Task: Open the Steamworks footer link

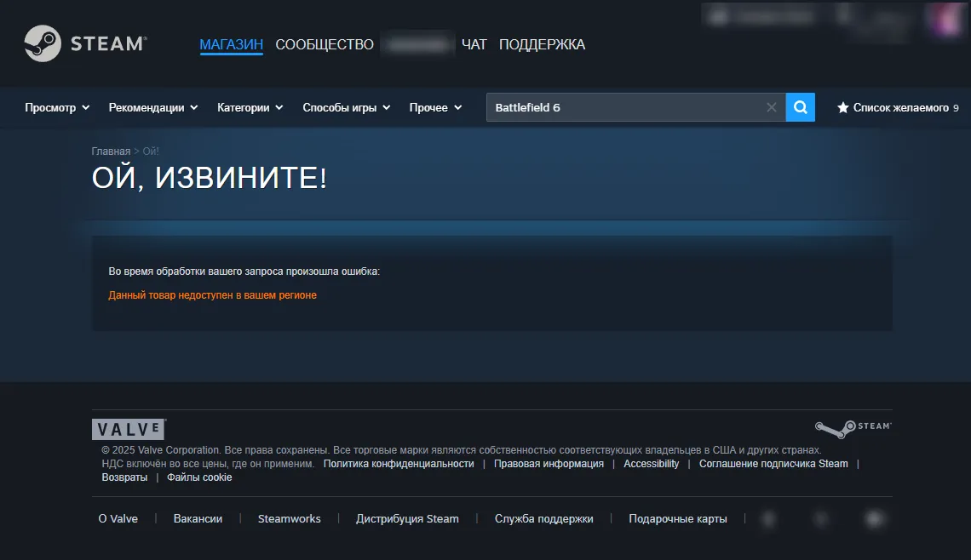Action: point(290,518)
